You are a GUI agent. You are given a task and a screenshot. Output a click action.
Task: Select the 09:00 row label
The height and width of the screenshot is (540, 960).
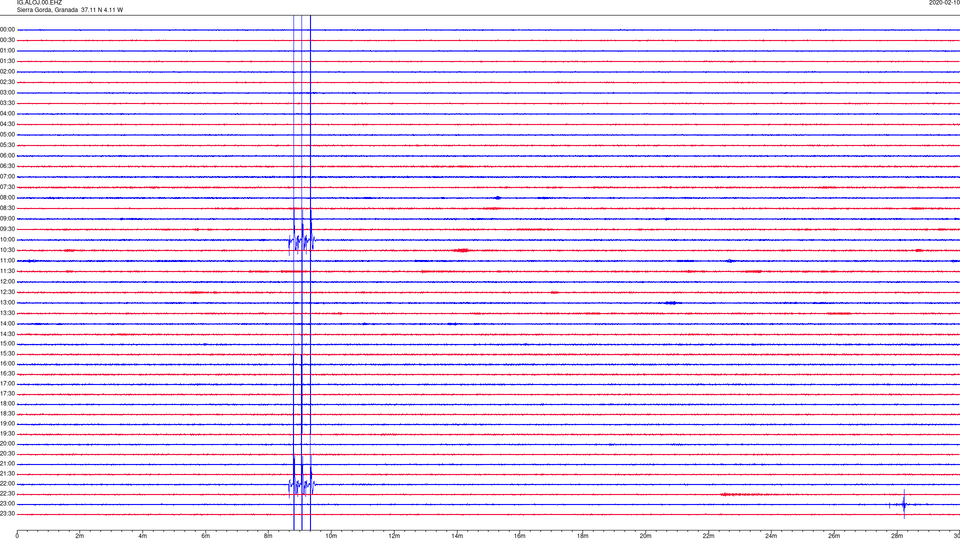7,219
